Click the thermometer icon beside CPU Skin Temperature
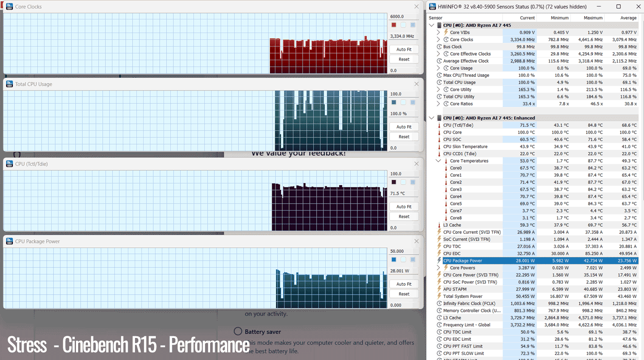This screenshot has width=644, height=360. coord(439,146)
